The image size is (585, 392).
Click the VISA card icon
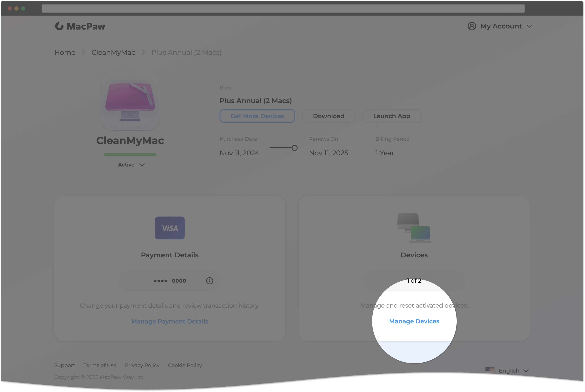coord(170,228)
